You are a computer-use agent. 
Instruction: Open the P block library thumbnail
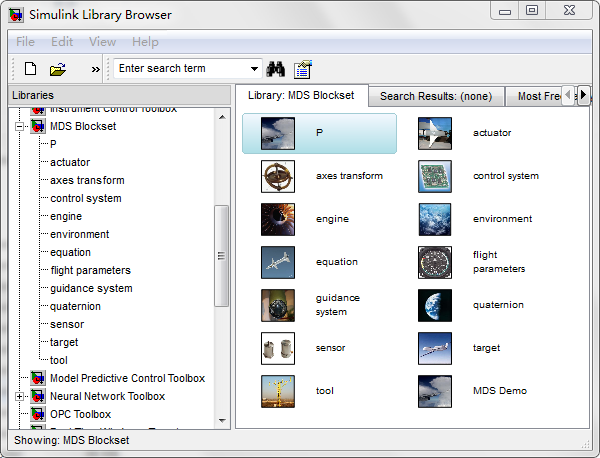(278, 133)
